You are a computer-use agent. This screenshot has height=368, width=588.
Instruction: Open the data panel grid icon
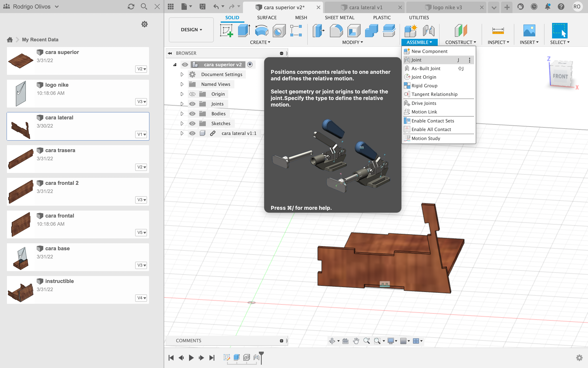[170, 7]
